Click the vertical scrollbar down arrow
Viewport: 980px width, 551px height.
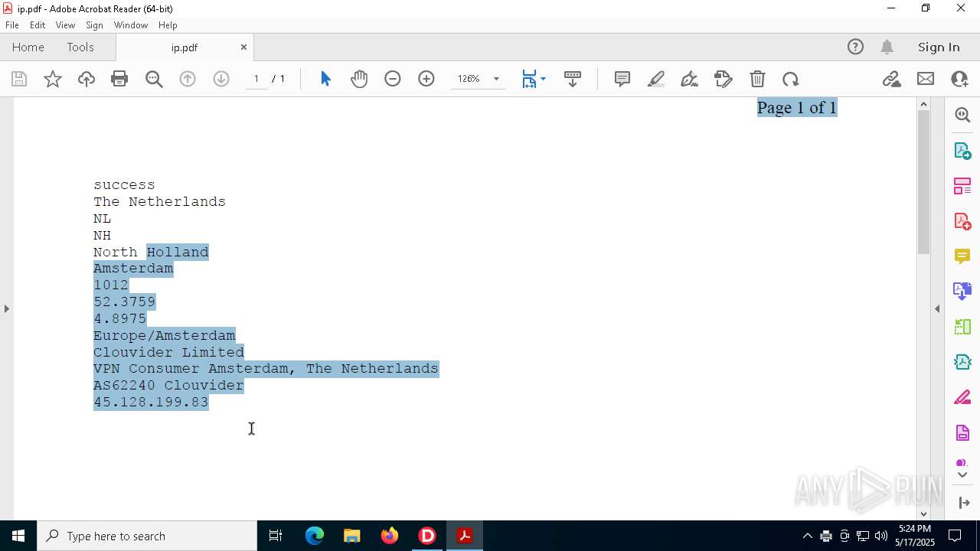coord(923,514)
